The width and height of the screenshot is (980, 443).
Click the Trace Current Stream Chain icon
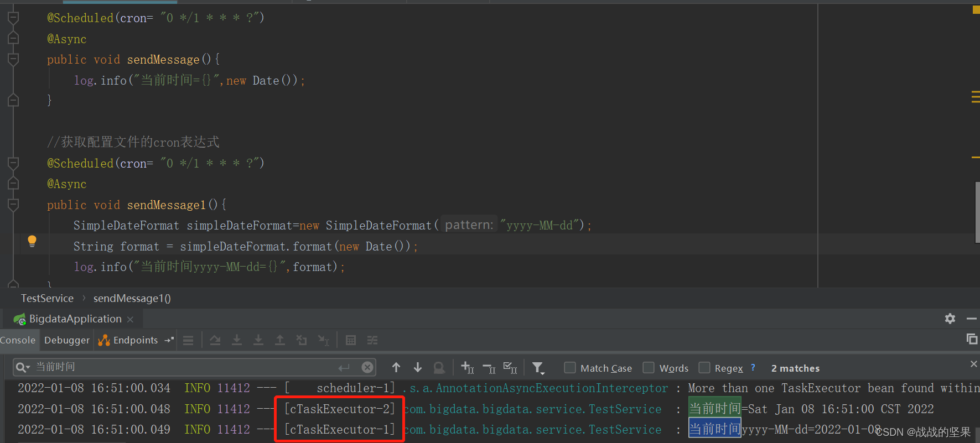click(372, 340)
